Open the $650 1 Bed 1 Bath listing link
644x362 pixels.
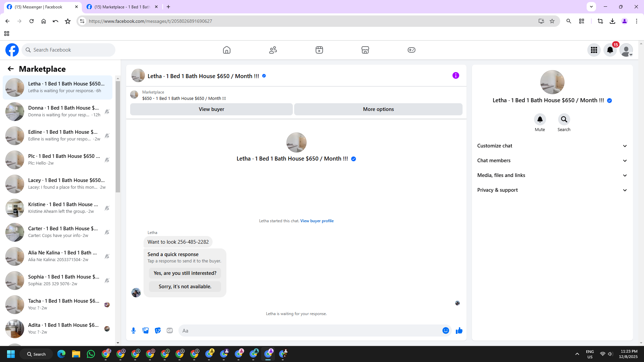click(184, 99)
